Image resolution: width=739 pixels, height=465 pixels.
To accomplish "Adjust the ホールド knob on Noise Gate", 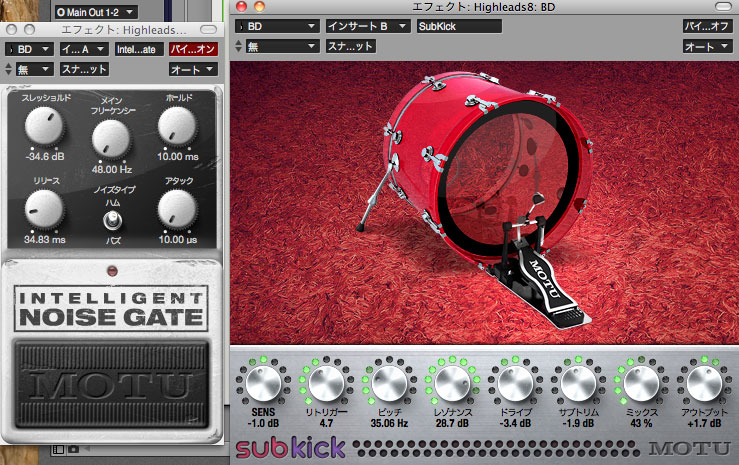I will [177, 126].
